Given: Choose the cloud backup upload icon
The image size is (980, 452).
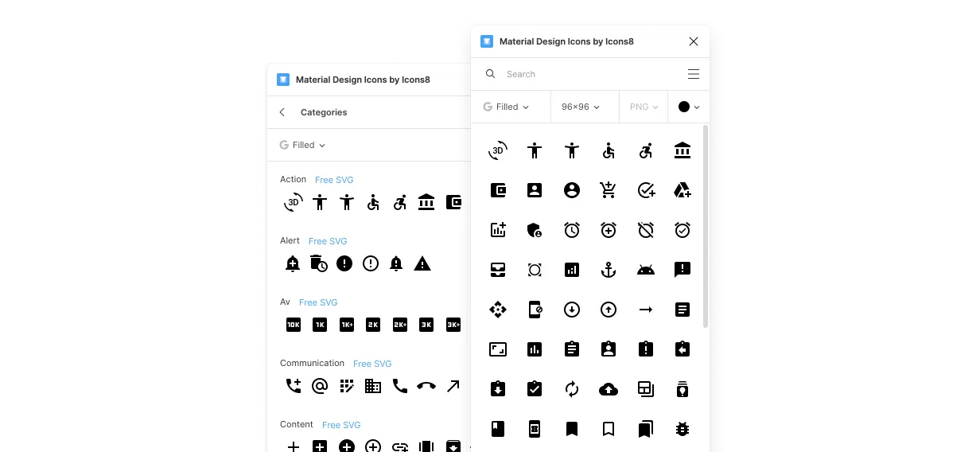Looking at the screenshot, I should click(609, 389).
